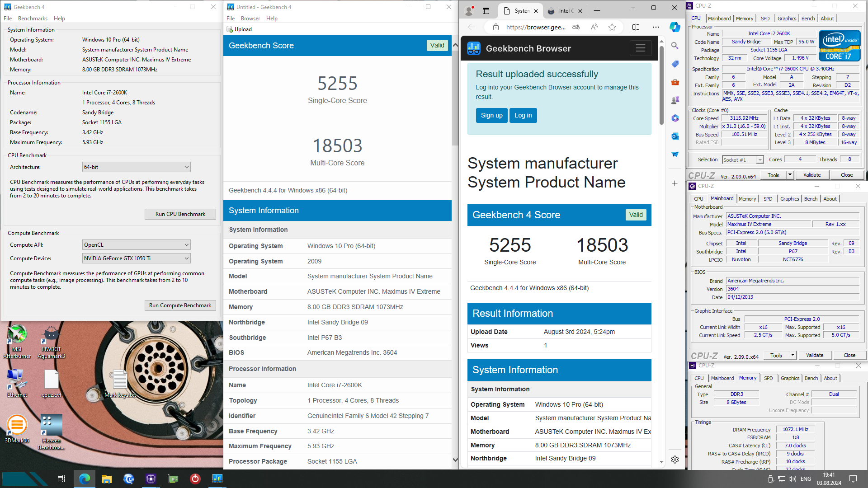Open Edge split screen icon
868x488 pixels.
pos(636,27)
